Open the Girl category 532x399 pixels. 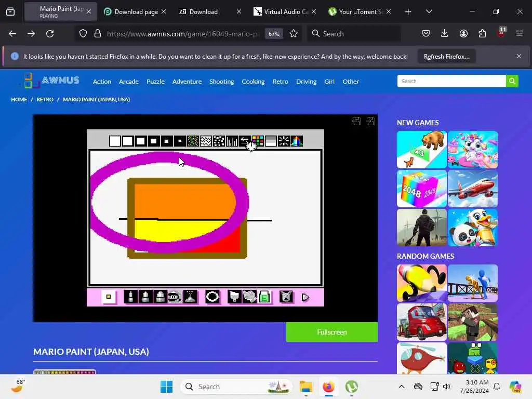click(x=329, y=82)
